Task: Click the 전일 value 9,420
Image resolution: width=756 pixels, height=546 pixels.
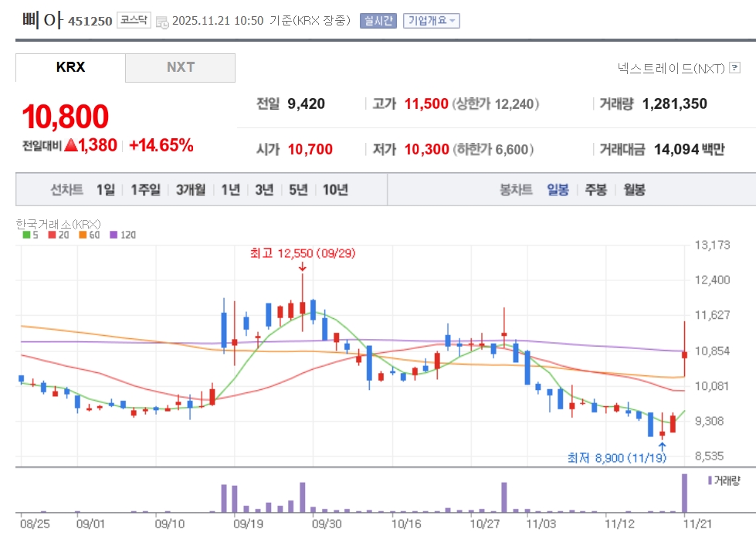Action: [x=306, y=103]
